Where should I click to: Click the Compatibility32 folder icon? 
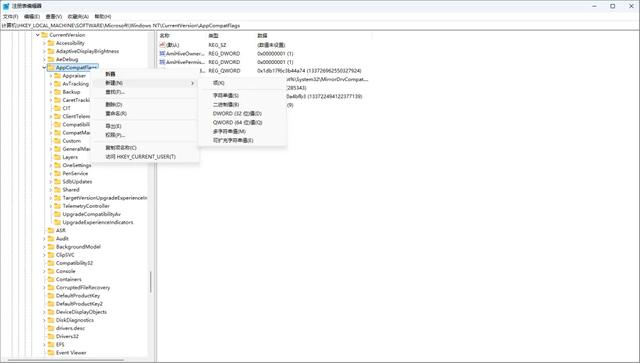click(51, 263)
